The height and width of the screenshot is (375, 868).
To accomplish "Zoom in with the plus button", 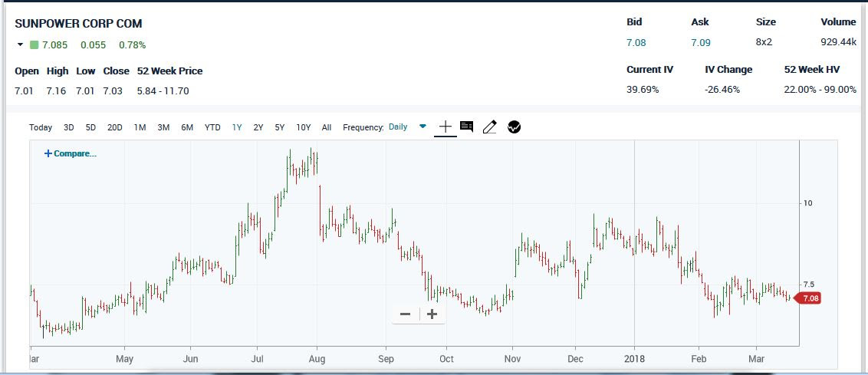I will pyautogui.click(x=432, y=314).
